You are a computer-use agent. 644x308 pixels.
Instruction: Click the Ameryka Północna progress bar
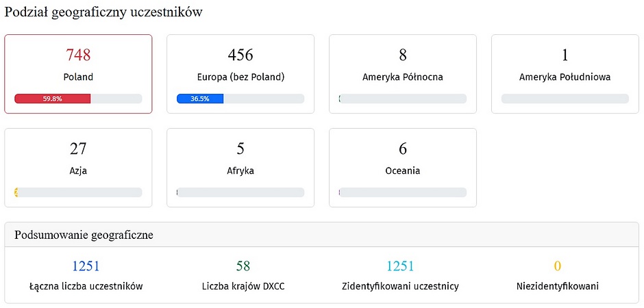point(403,99)
